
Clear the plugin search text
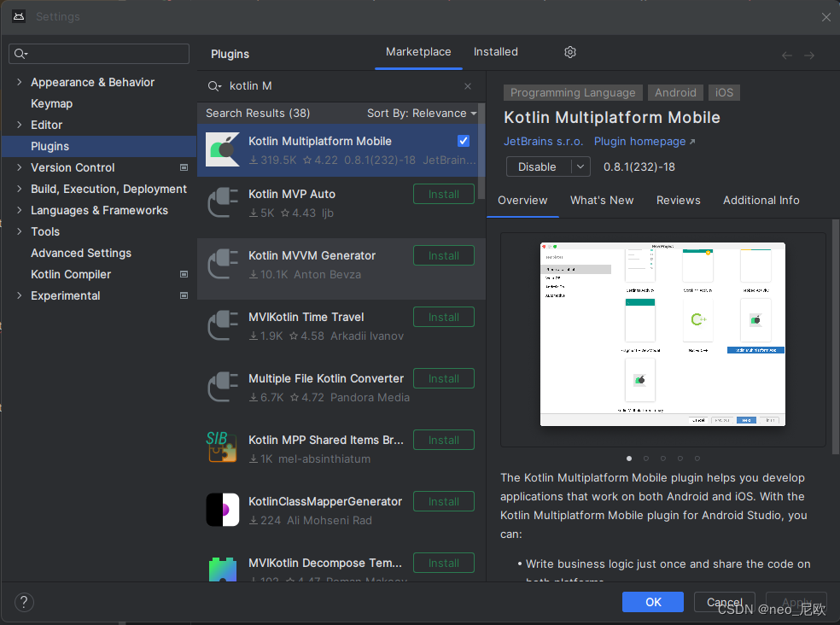(x=468, y=85)
